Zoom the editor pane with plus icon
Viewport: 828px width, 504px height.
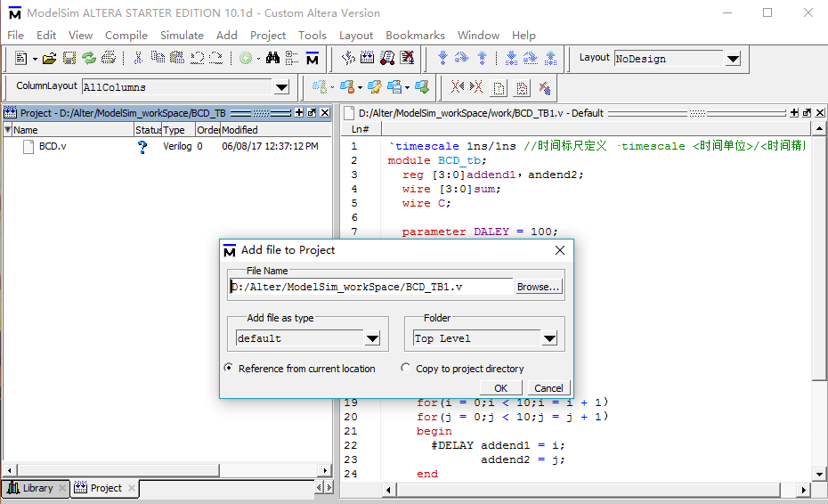793,112
